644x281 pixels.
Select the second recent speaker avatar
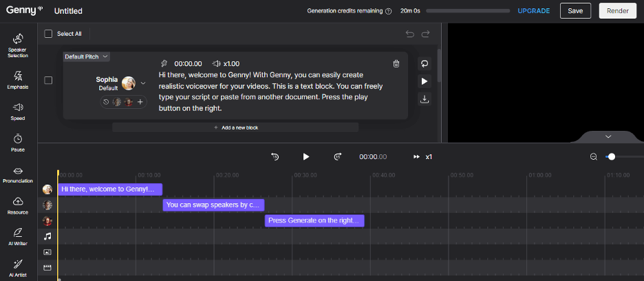tap(117, 102)
